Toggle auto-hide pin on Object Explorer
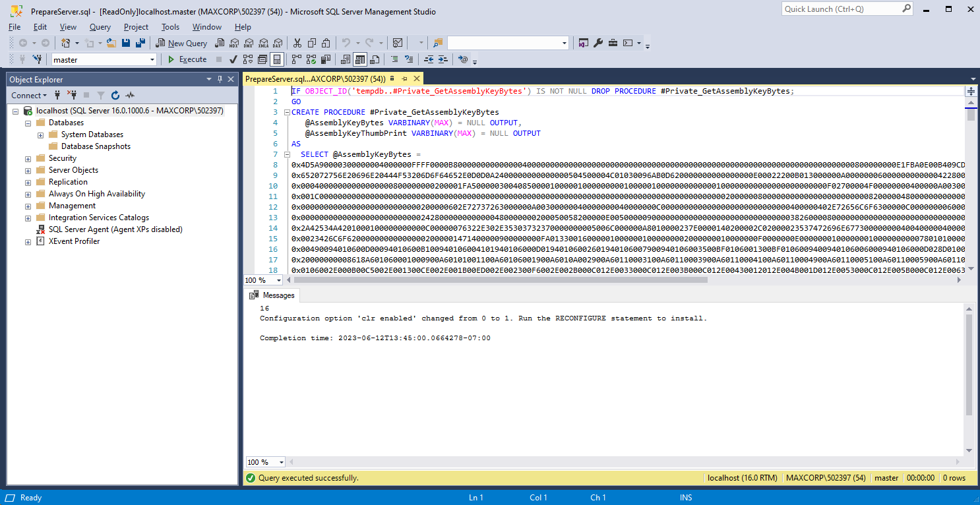 coord(220,78)
